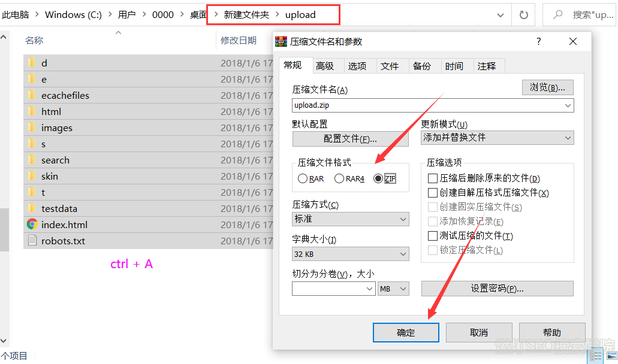
Task: Go to 0000 in breadcrumb
Action: [x=163, y=14]
